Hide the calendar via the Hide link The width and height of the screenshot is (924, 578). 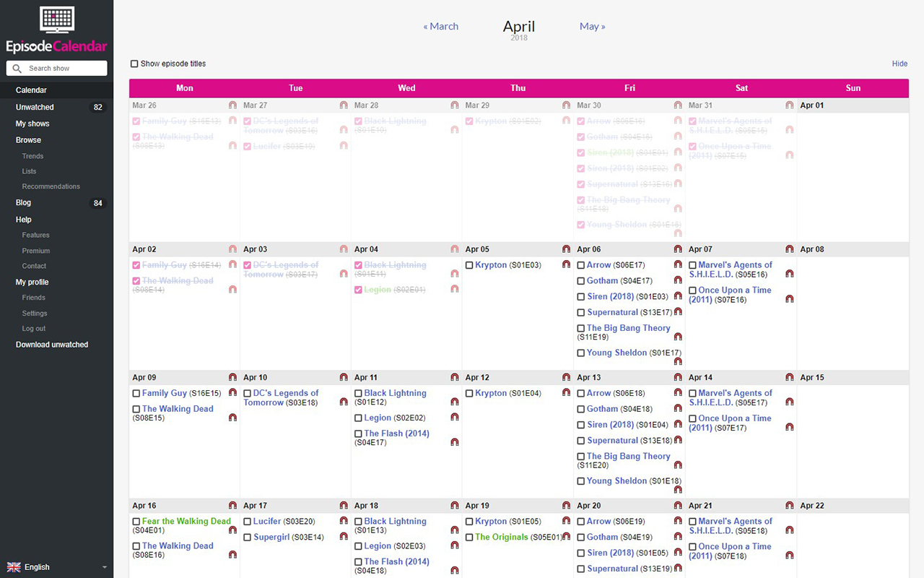point(899,64)
